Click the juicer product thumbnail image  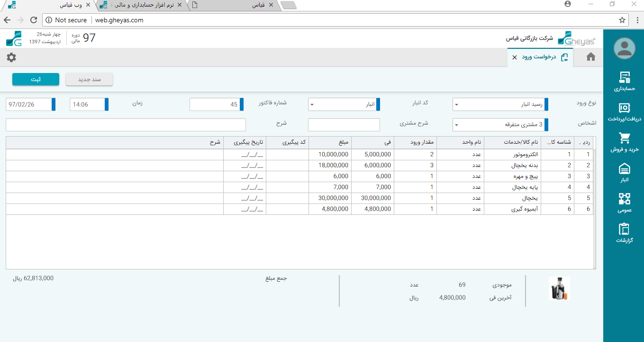click(559, 288)
